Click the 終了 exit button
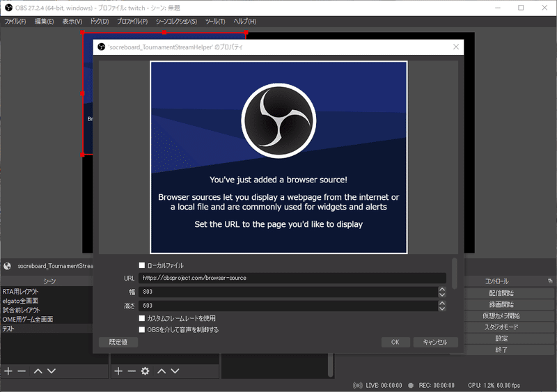Screen dimensions: 557x392 pos(501,350)
